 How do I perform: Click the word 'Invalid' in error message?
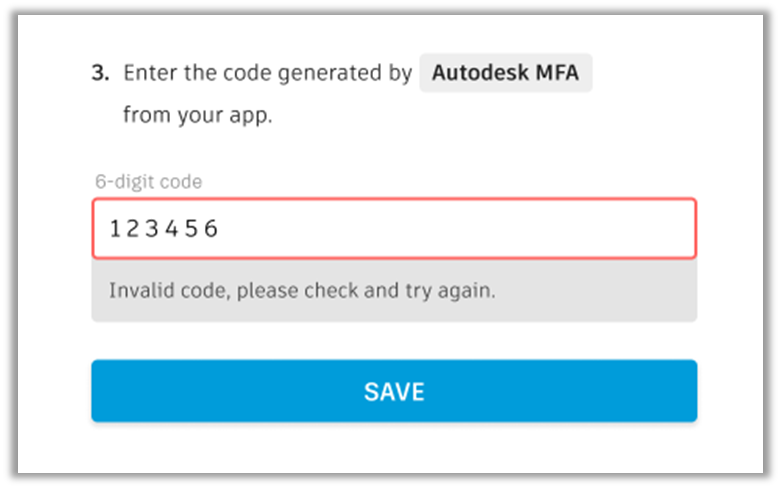pos(134,291)
